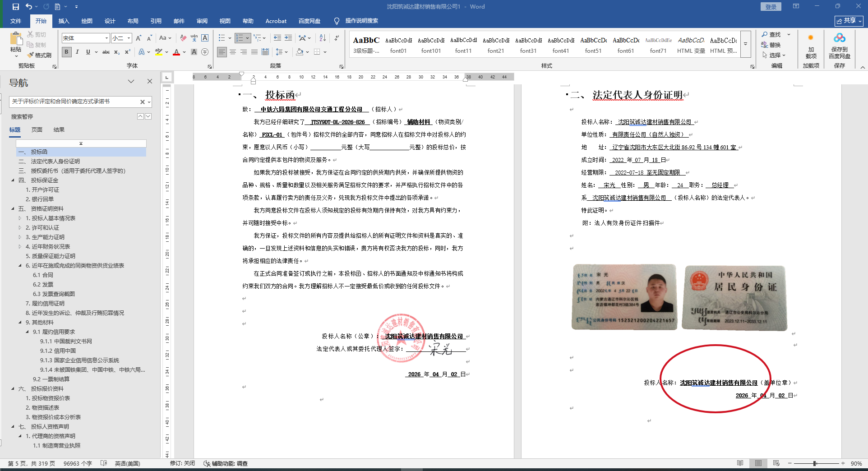Viewport: 868px width, 471px height.
Task: Center-align the paragraph
Action: [233, 52]
